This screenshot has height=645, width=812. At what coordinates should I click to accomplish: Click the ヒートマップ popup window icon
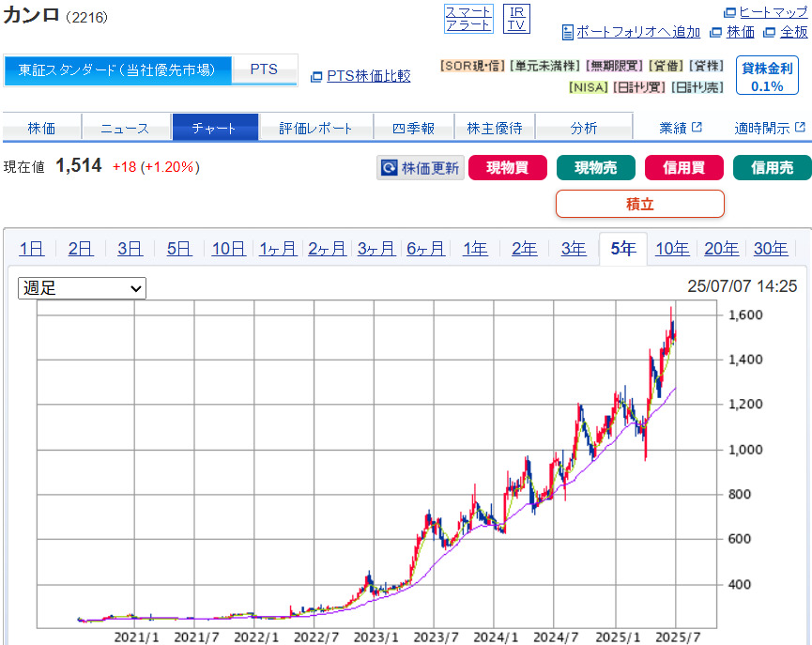[x=729, y=12]
